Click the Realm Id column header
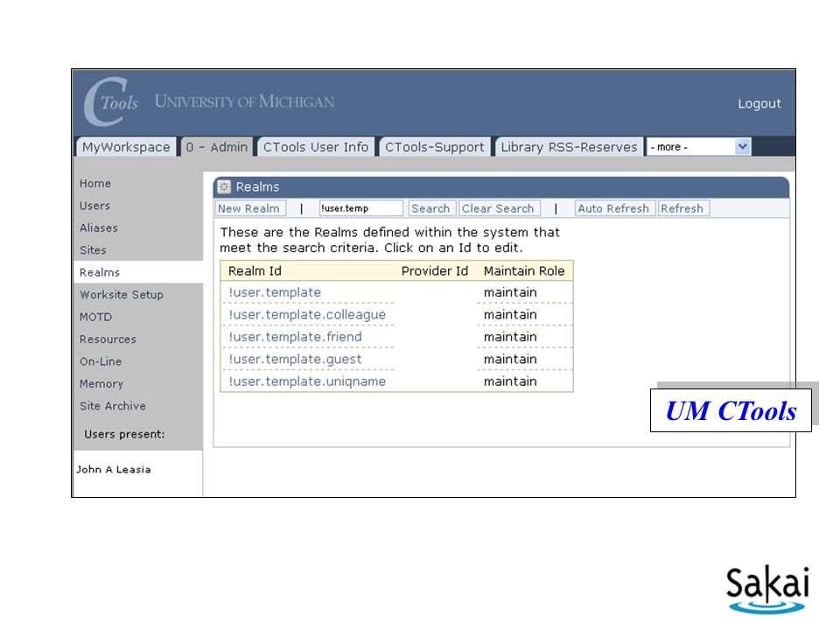This screenshot has width=840, height=630. coord(255,271)
